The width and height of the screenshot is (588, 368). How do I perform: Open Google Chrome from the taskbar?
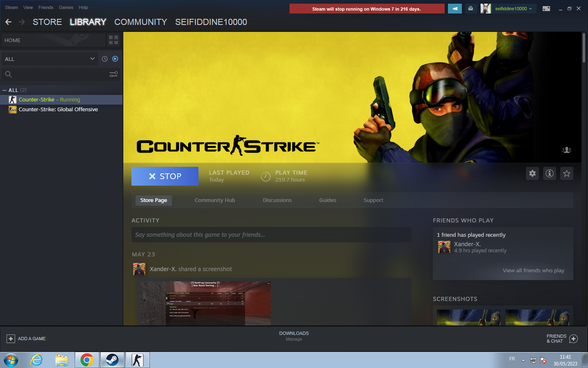click(87, 360)
